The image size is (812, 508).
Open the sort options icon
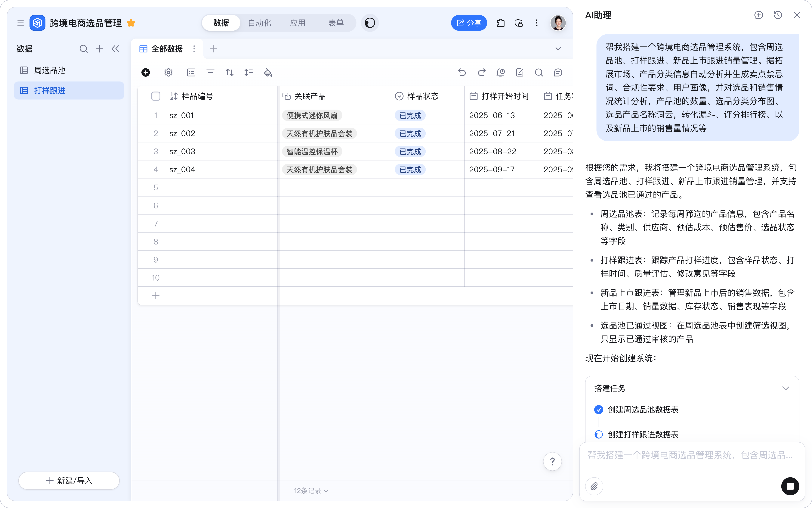pos(229,72)
